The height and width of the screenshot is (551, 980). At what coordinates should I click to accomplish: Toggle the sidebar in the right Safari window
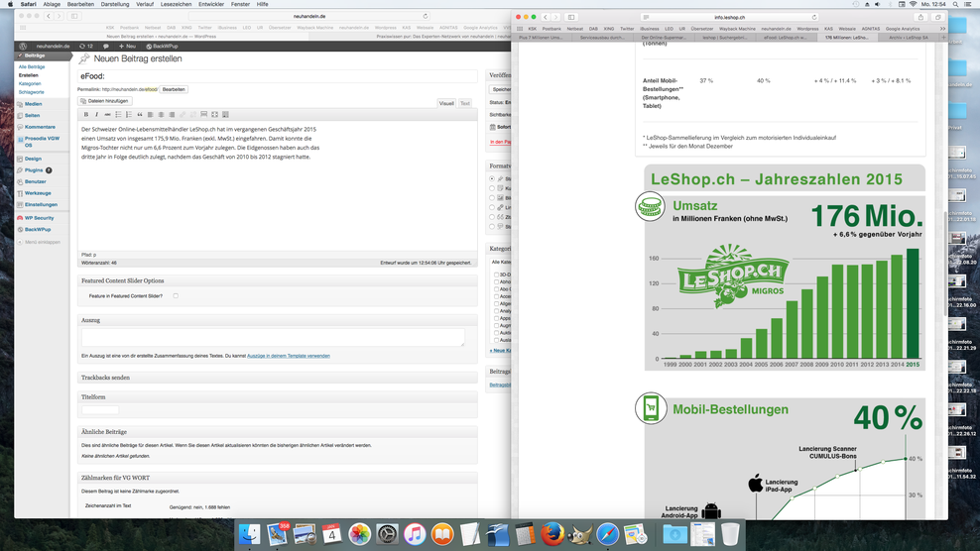(x=571, y=18)
